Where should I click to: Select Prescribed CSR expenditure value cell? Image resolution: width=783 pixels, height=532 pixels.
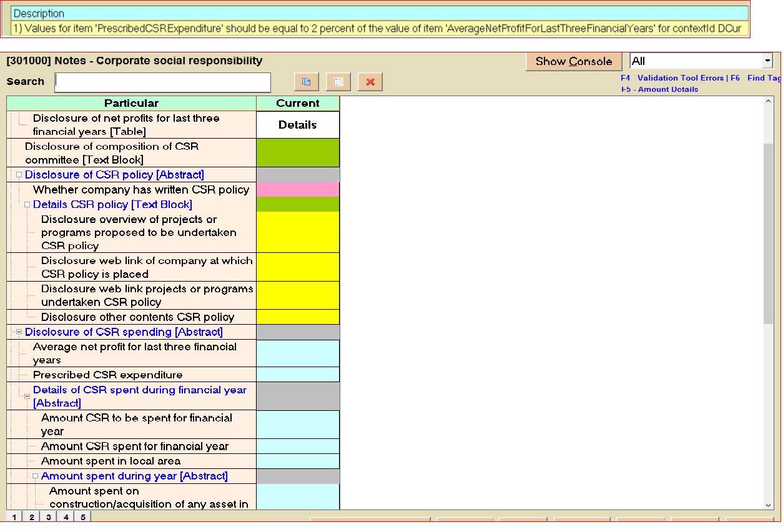(298, 375)
